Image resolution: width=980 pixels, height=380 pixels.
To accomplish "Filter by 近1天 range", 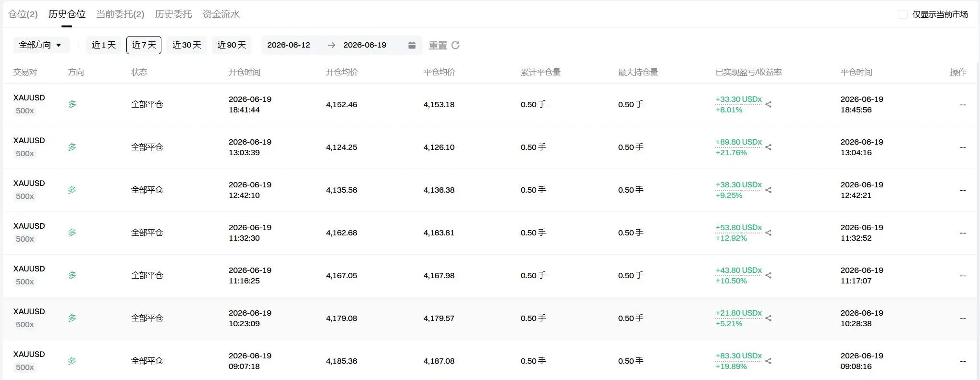I will coord(104,45).
